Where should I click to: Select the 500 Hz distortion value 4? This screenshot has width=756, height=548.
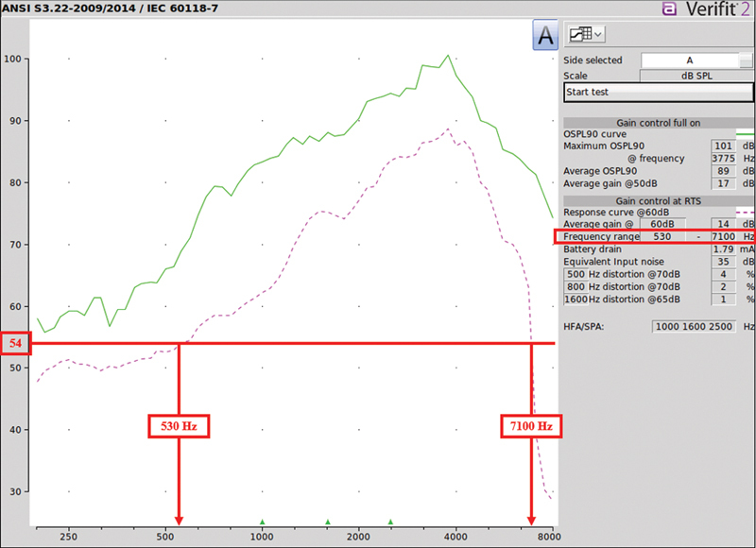[723, 274]
